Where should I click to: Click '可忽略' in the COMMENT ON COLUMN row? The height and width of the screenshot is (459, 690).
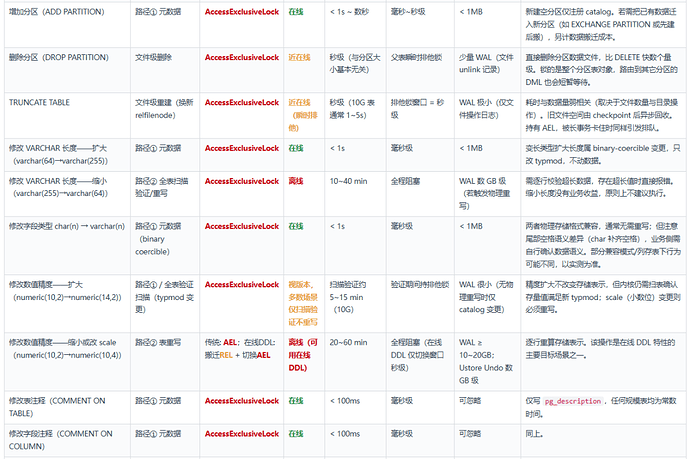click(x=470, y=434)
